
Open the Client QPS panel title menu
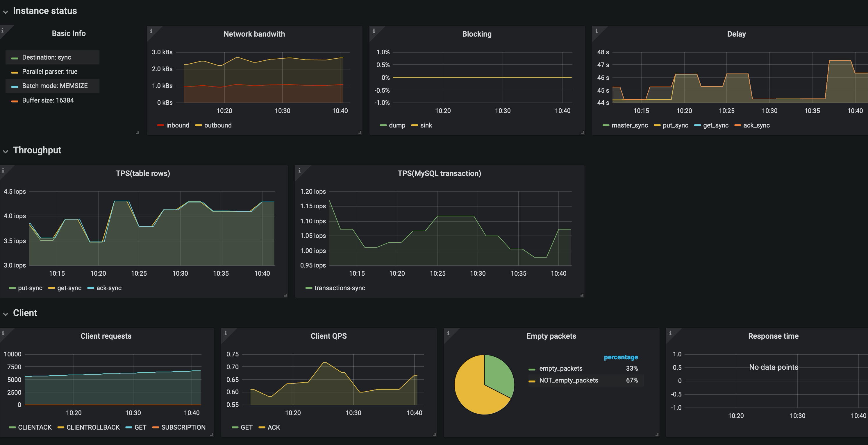328,336
